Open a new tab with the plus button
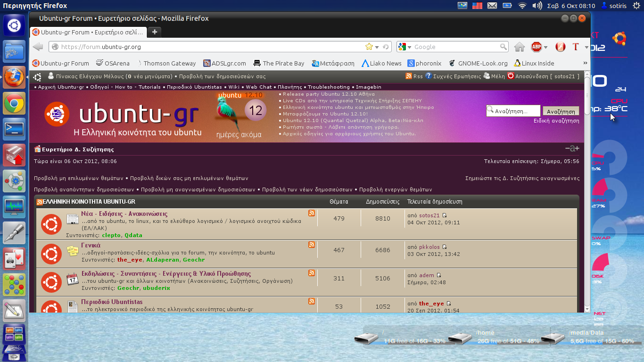 pos(154,32)
